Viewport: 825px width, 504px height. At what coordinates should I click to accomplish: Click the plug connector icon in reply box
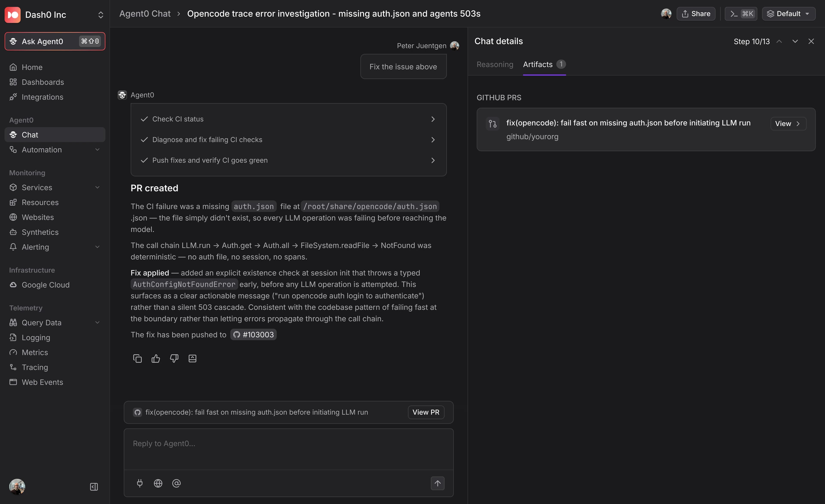click(x=140, y=483)
